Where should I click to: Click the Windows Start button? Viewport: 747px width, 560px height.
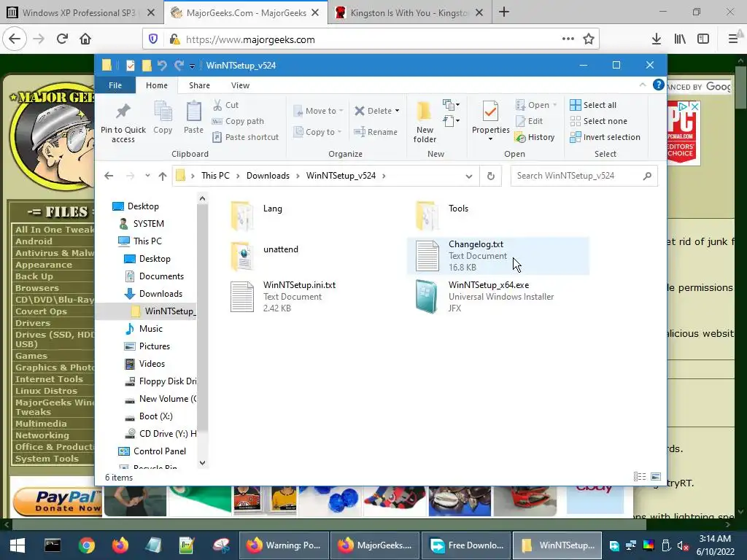click(18, 545)
